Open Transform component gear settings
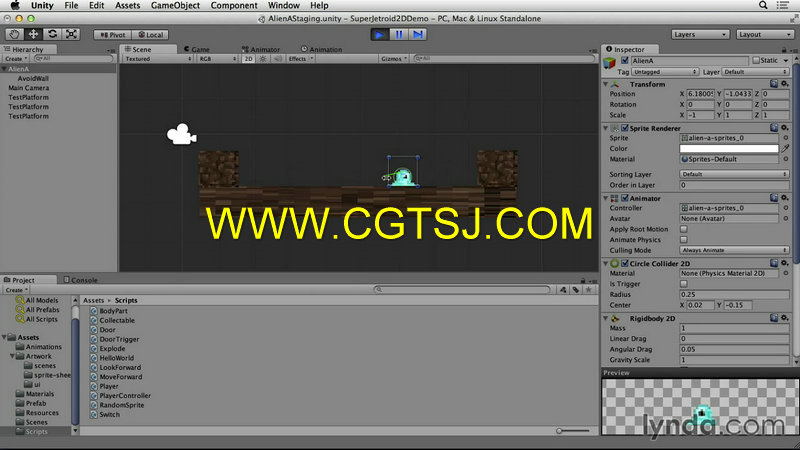This screenshot has height=450, width=800. pos(785,84)
